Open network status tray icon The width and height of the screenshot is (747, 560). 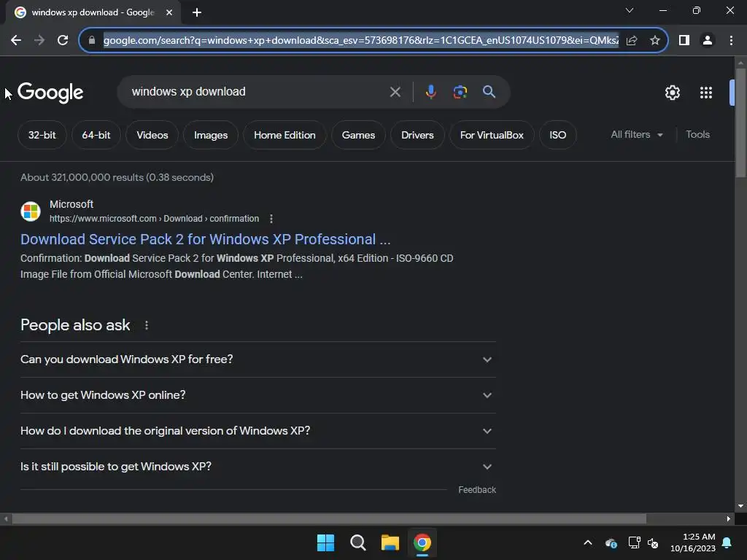[634, 542]
